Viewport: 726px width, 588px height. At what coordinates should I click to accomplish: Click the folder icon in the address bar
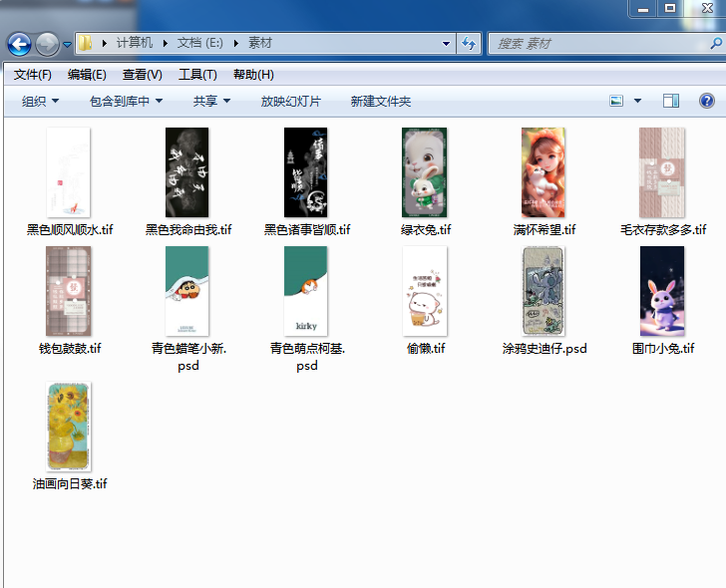click(85, 44)
